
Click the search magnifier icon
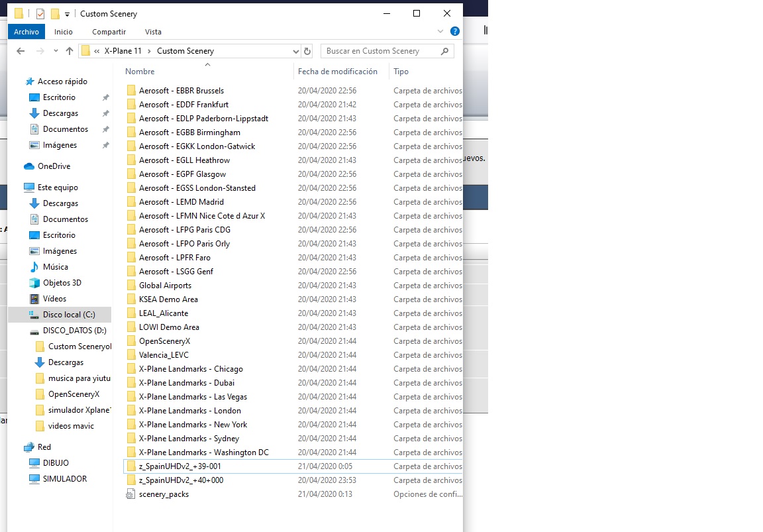click(x=444, y=51)
